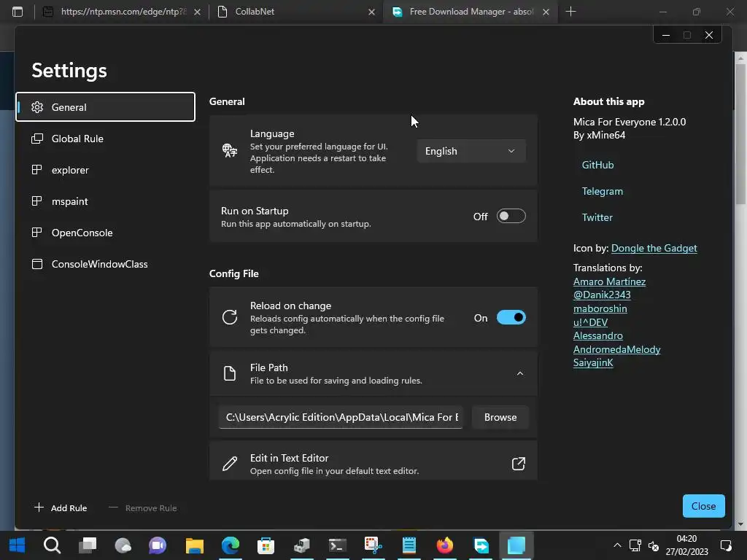The width and height of the screenshot is (747, 560).
Task: Open Microsoft Store from taskbar
Action: tap(266, 545)
